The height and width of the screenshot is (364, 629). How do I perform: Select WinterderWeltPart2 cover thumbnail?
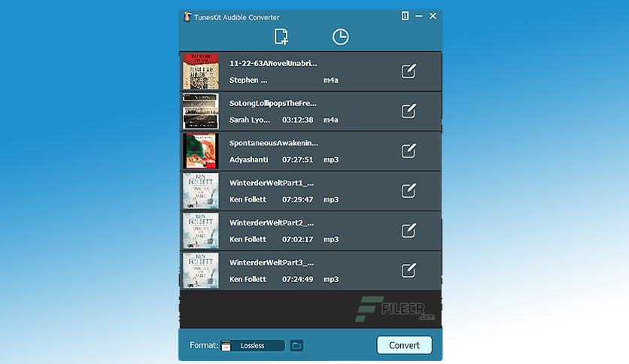(x=201, y=230)
